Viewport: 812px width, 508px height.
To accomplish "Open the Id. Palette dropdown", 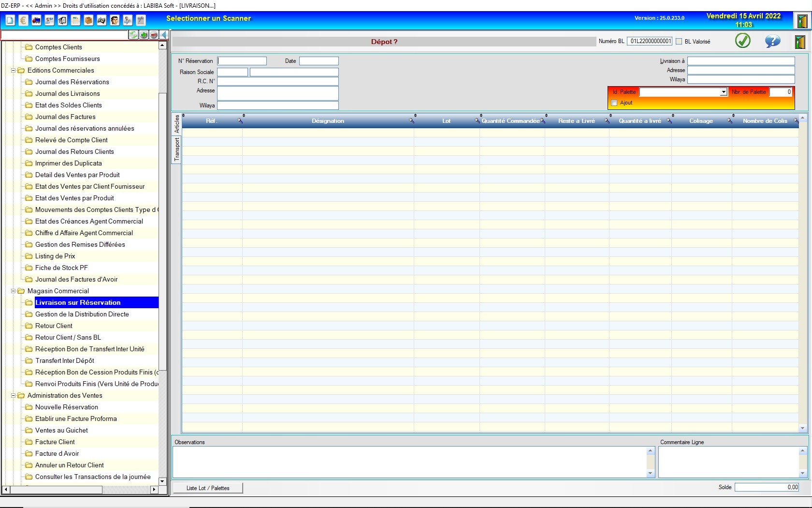I will pyautogui.click(x=723, y=92).
